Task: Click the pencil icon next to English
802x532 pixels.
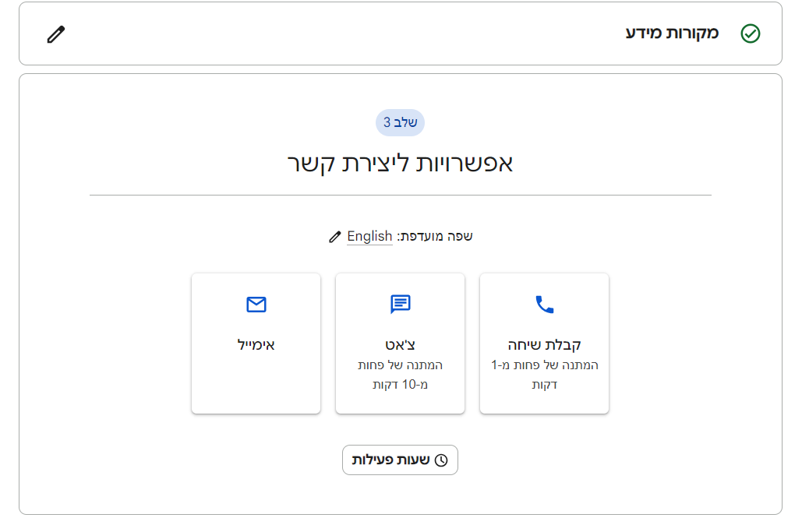Action: click(x=335, y=237)
